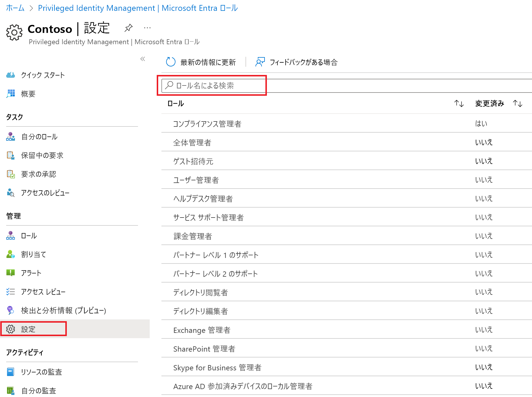Click the アラート green exclamation icon

pos(11,273)
